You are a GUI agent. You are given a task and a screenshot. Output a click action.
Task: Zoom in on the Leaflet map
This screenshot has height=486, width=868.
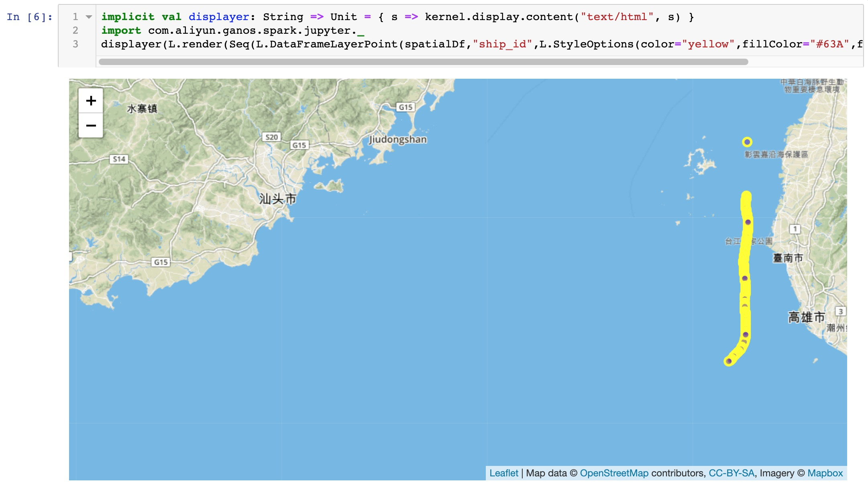[x=91, y=100]
